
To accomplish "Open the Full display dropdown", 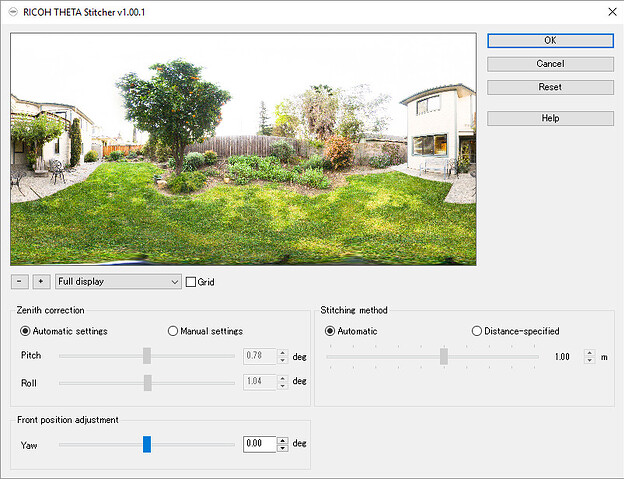I will 118,282.
